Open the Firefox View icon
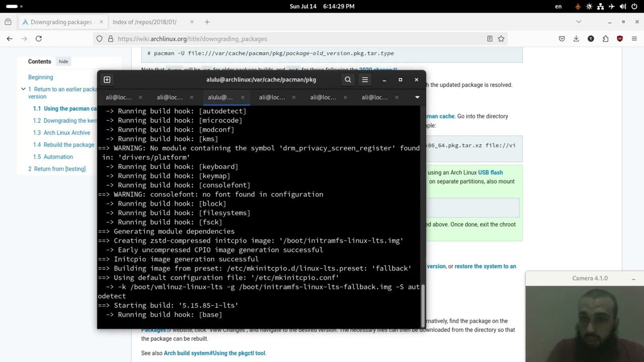Screen dimensions: 644x362 (x=8, y=22)
